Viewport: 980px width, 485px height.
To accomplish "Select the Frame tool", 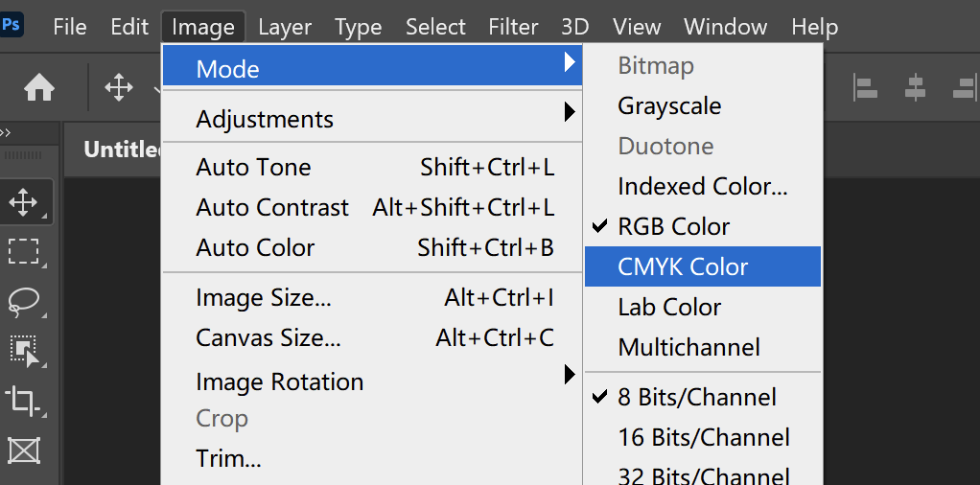I will (x=23, y=449).
